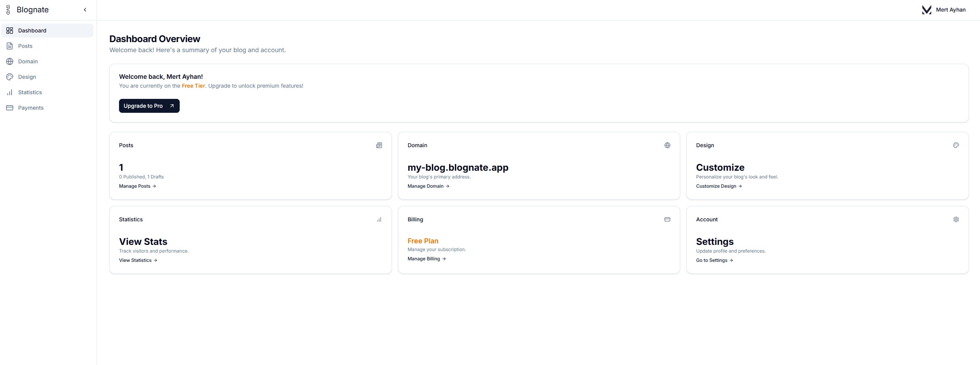
Task: Click the Statistics bar-chart icon
Action: point(10,92)
